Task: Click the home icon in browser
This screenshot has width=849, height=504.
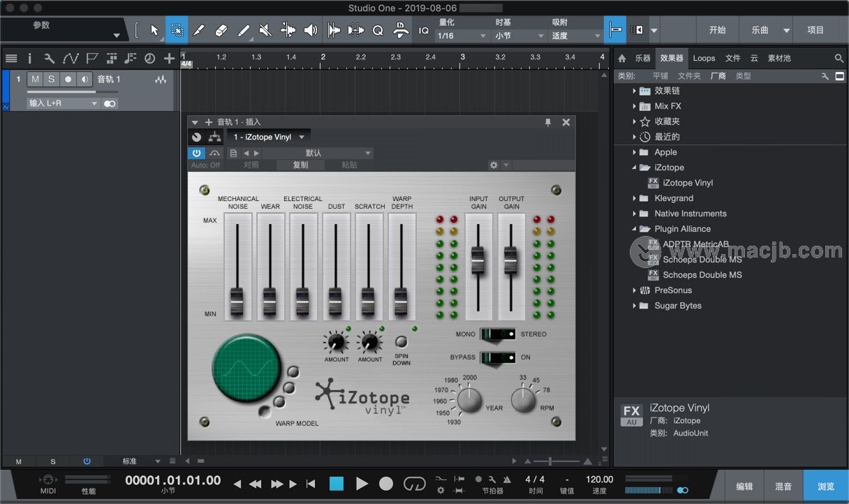Action: 622,59
